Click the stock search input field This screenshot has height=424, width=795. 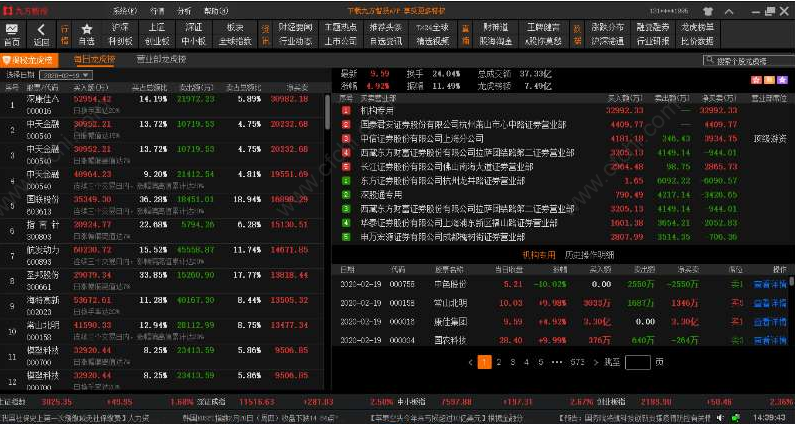(x=747, y=60)
